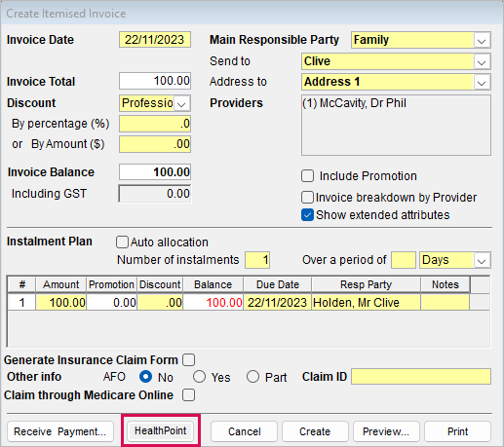Click Create to create the invoice
The width and height of the screenshot is (504, 447).
[315, 431]
